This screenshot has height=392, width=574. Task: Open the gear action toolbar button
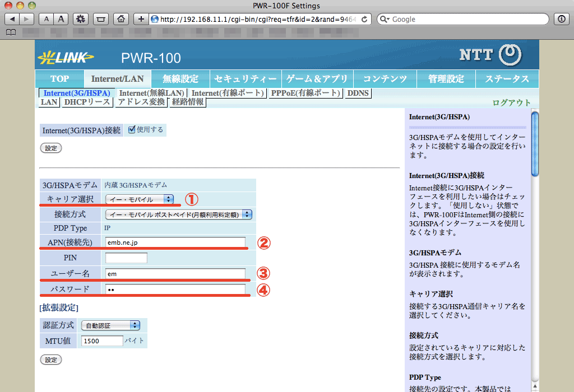coord(81,19)
